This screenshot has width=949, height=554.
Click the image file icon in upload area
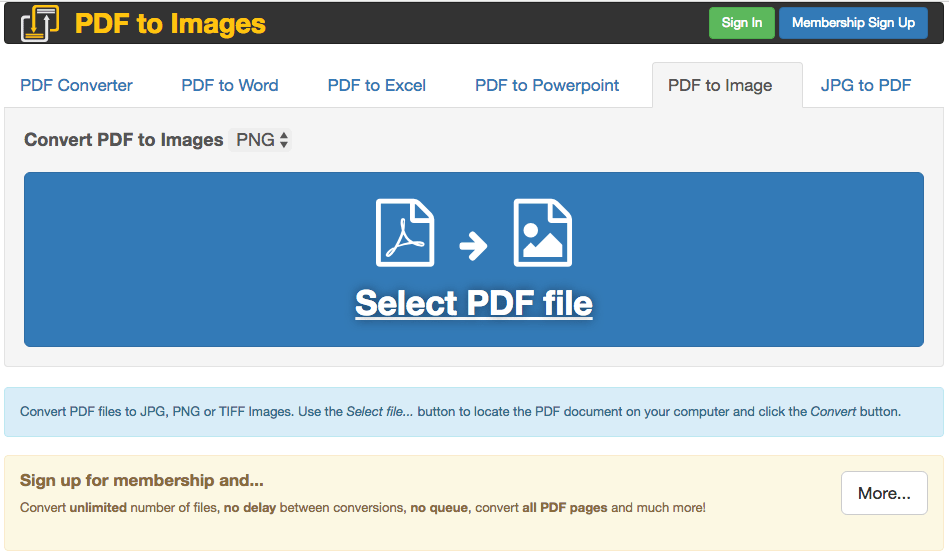click(542, 232)
